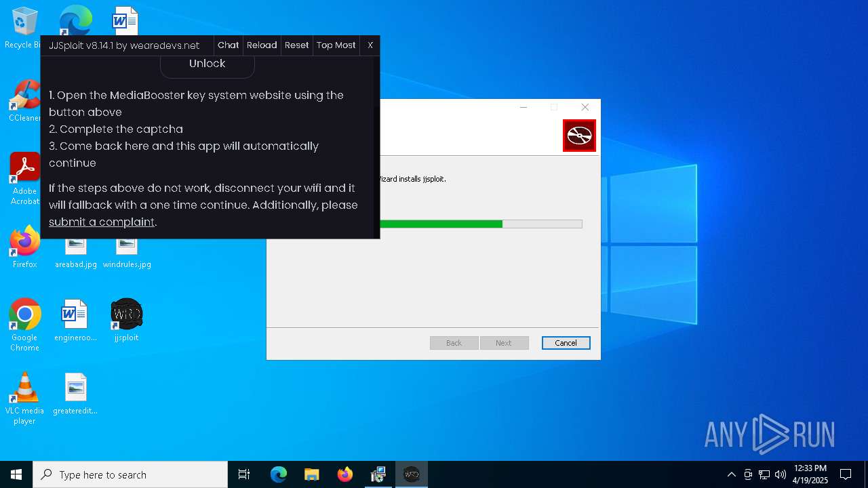
Task: Close the installer wizard window
Action: click(x=585, y=107)
